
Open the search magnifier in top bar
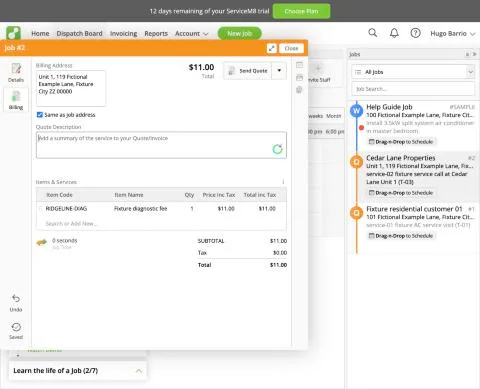(373, 33)
